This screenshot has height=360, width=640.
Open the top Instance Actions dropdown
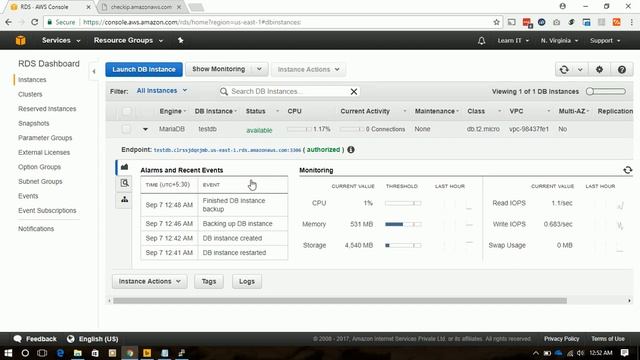[x=309, y=69]
